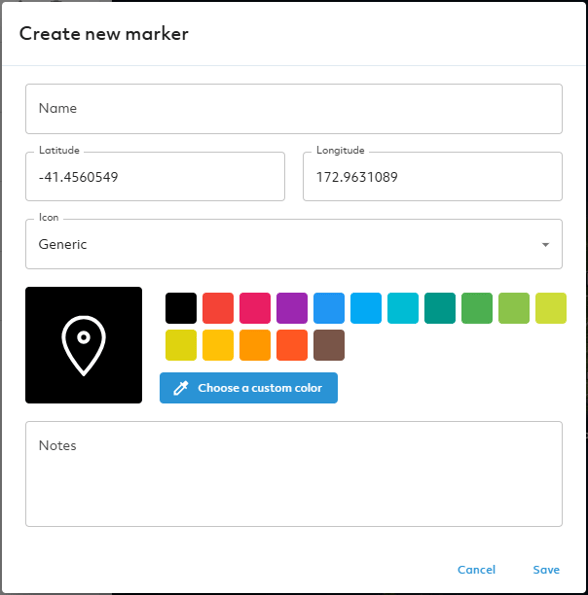Edit the Latitude field value

tap(155, 176)
